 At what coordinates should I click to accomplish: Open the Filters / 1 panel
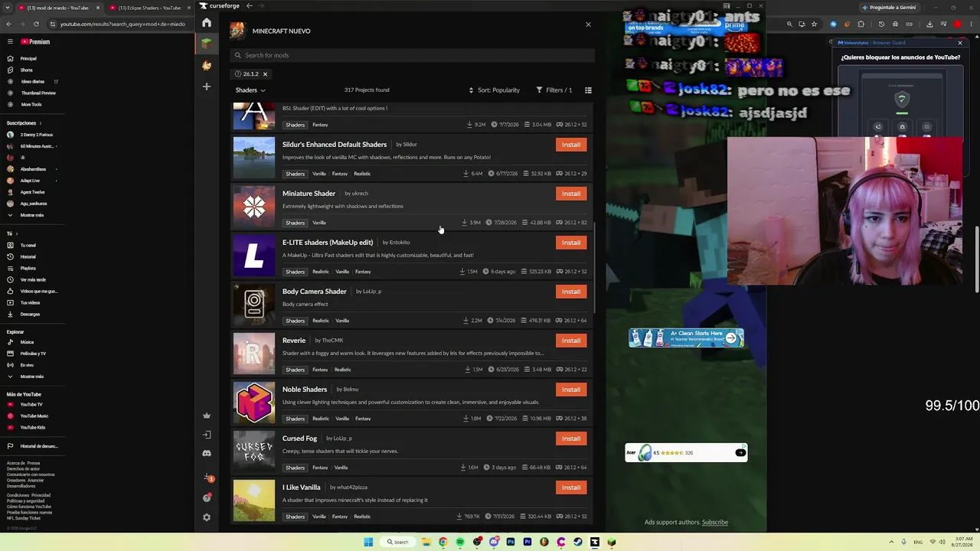pyautogui.click(x=554, y=90)
